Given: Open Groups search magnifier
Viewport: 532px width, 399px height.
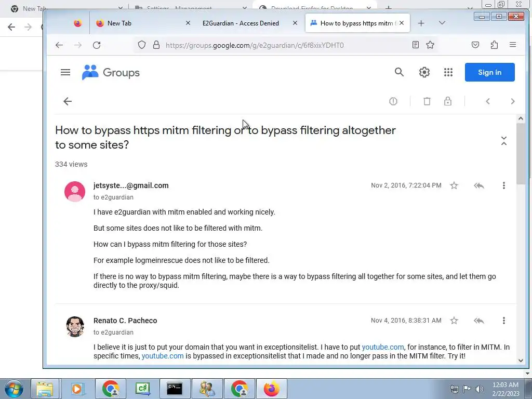Looking at the screenshot, I should [x=400, y=72].
